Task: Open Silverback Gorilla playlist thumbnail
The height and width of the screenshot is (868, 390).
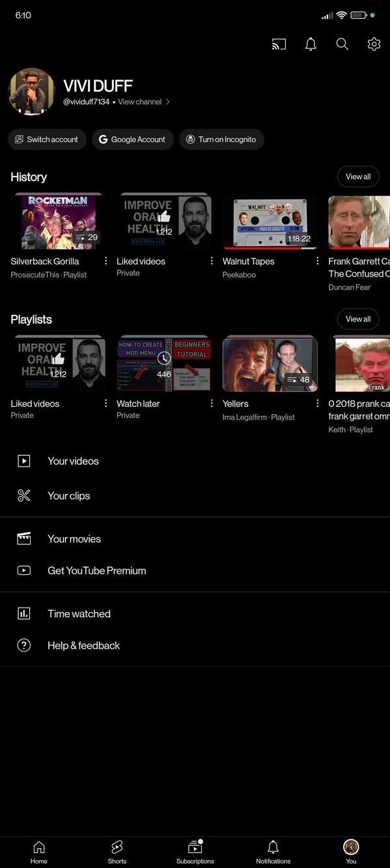Action: coord(58,221)
